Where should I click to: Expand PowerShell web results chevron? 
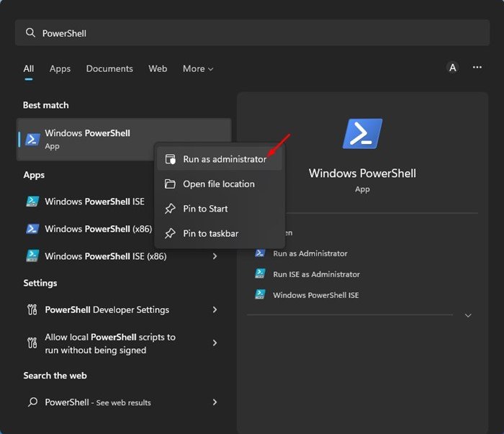point(215,402)
